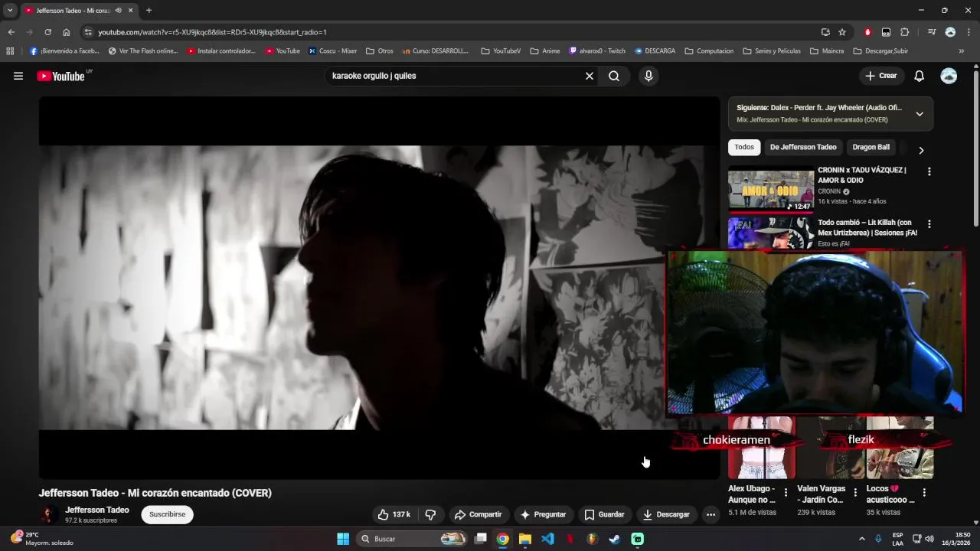The width and height of the screenshot is (980, 551).
Task: Open the YouTube guide hamburger menu
Action: (18, 76)
